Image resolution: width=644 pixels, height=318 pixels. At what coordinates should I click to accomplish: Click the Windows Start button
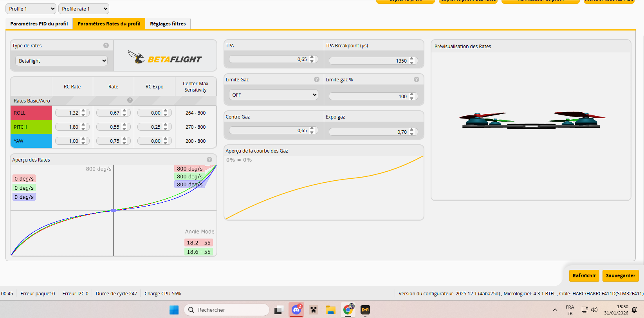[174, 310]
